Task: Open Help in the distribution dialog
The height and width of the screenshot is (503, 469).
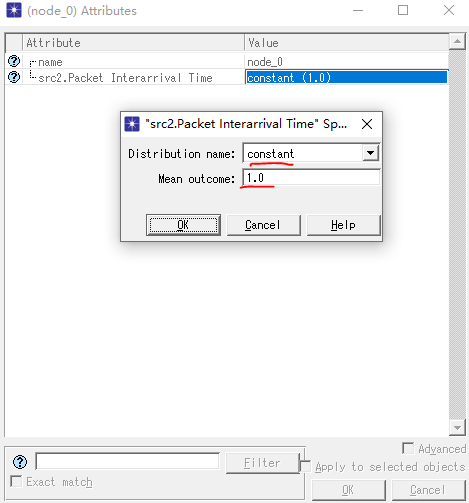Action: pyautogui.click(x=343, y=225)
